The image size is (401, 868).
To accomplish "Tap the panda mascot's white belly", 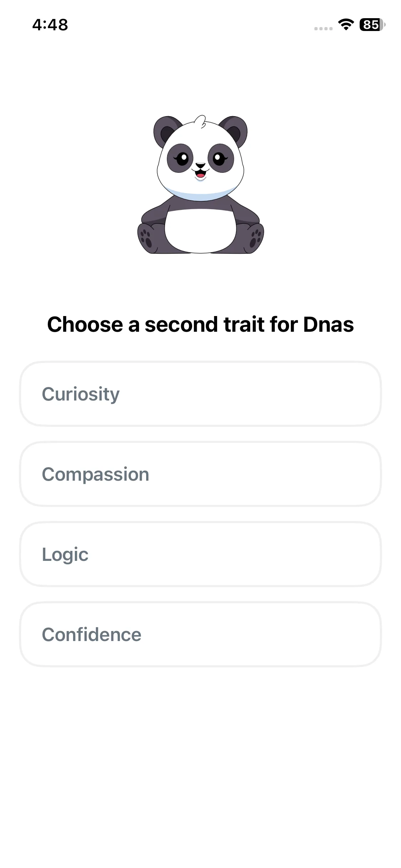I will [200, 230].
